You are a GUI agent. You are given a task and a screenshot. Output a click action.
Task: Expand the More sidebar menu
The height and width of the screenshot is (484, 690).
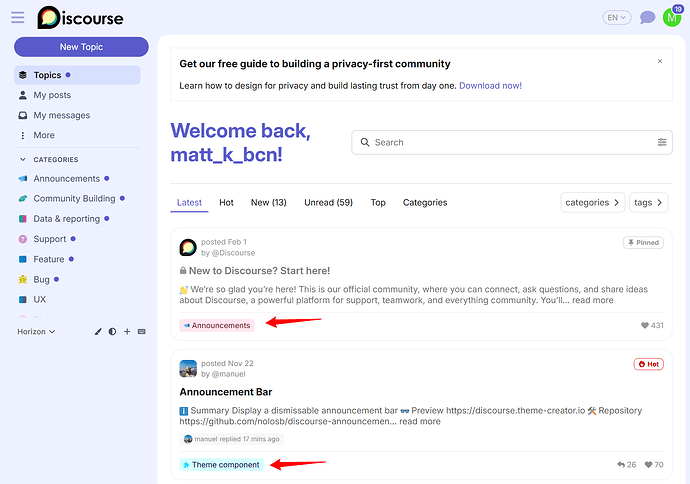point(44,135)
